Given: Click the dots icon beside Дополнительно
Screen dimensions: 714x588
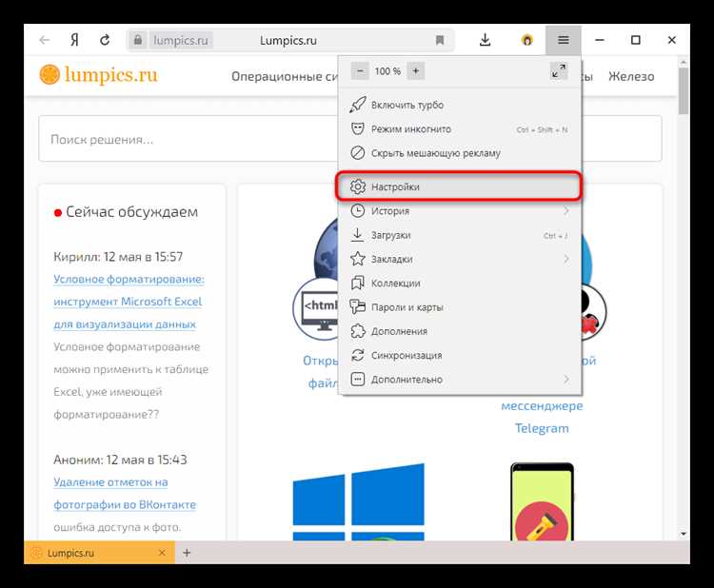Looking at the screenshot, I should coord(358,379).
